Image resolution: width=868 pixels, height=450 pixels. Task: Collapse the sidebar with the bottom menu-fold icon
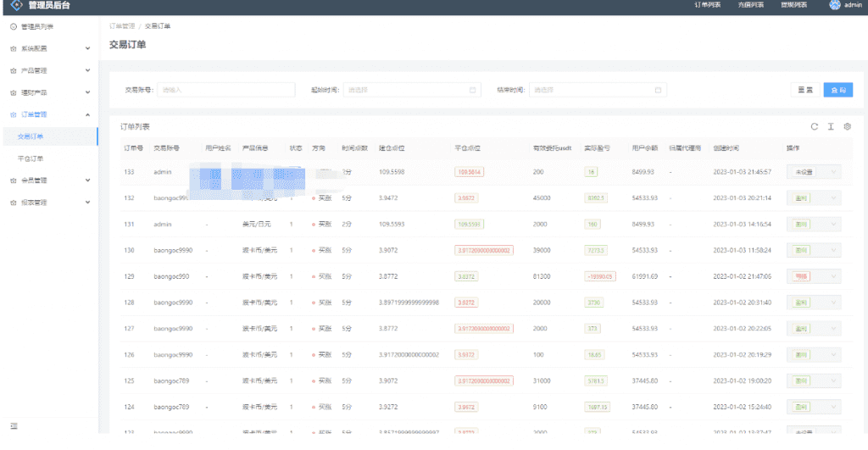[14, 426]
